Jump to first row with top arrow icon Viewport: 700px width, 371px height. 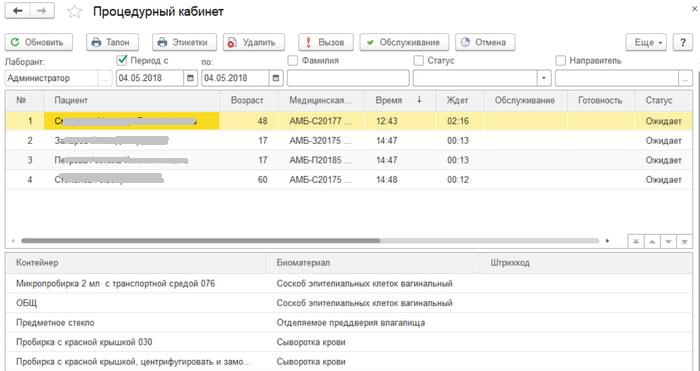636,242
